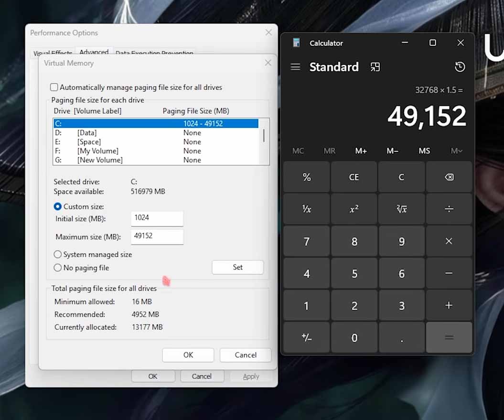Click Cancel in Performance Options window
This screenshot has height=420, width=504.
pos(202,376)
